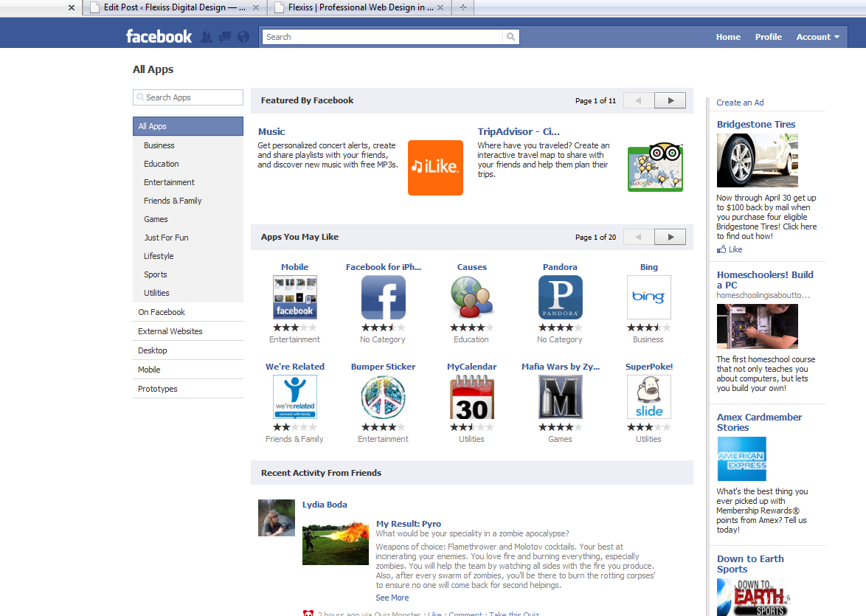Go to previous Featured By Facebook page
The width and height of the screenshot is (866, 616).
click(x=639, y=100)
